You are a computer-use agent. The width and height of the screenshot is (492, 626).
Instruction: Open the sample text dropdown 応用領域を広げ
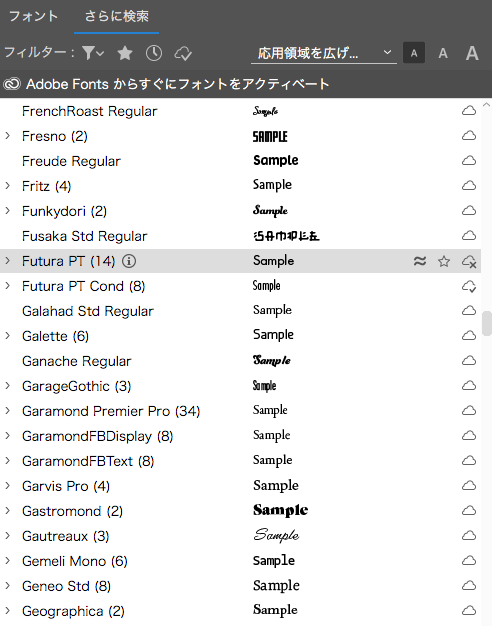click(324, 53)
